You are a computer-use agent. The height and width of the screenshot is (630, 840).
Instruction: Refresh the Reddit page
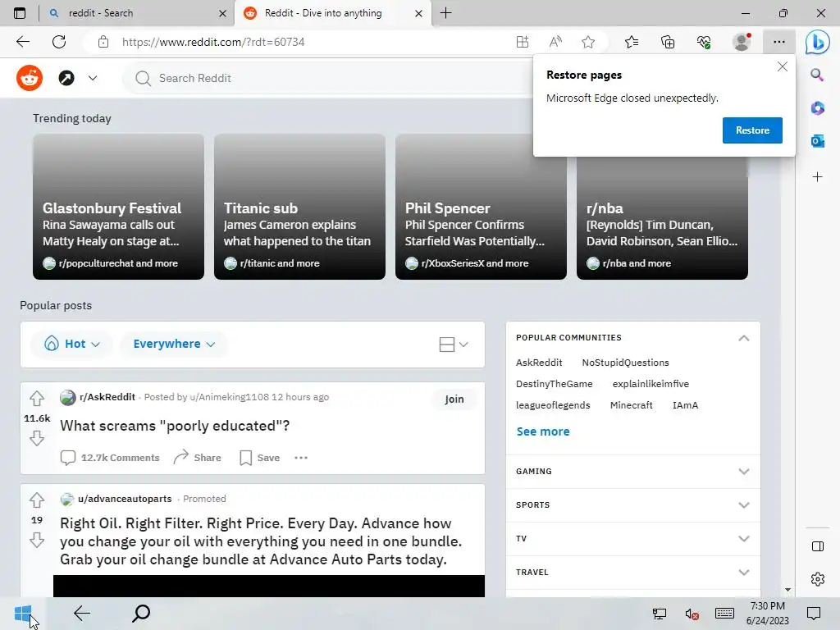coord(59,42)
